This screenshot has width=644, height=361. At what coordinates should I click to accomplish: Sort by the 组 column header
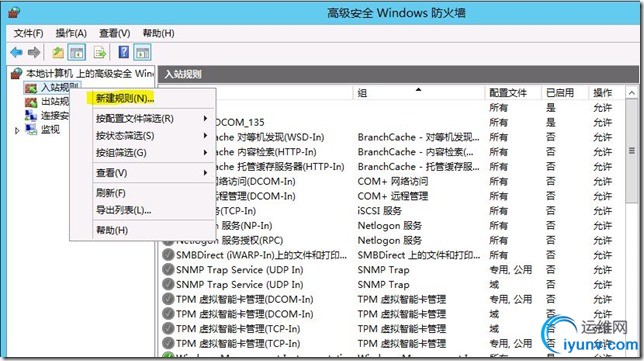click(x=419, y=93)
